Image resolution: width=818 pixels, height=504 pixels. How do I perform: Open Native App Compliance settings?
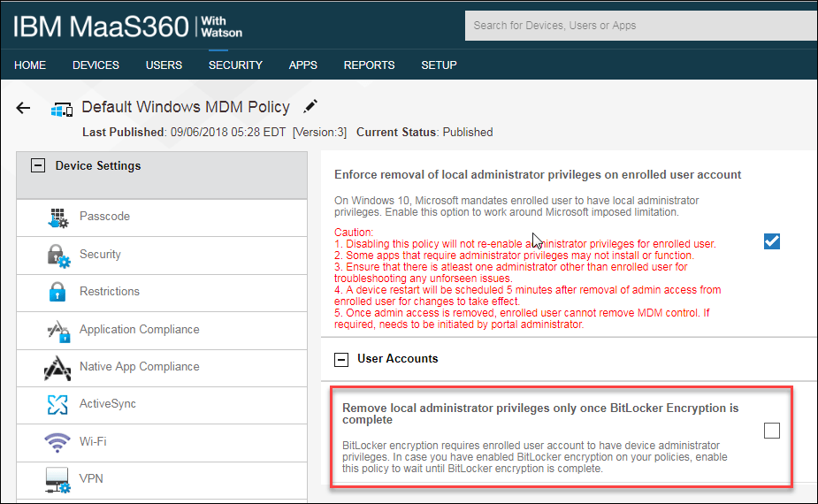162,368
